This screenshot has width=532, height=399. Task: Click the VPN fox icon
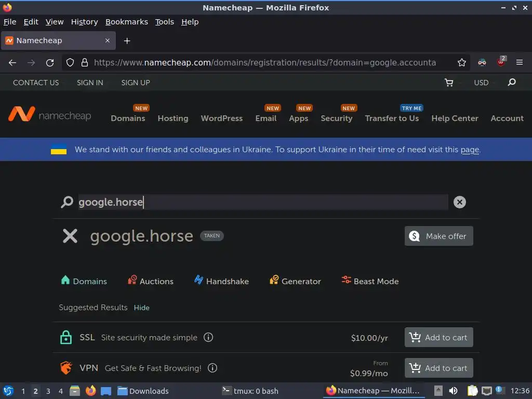(x=66, y=368)
